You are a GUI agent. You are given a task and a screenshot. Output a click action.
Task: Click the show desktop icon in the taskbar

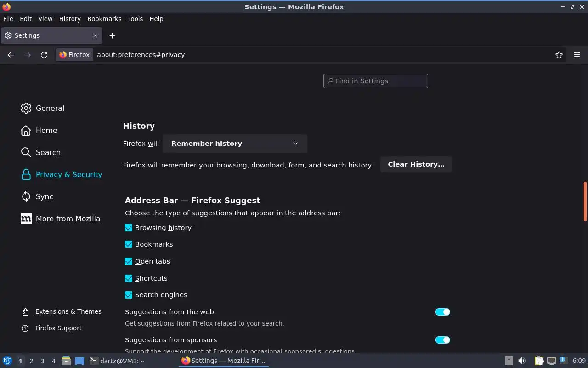[x=79, y=361]
